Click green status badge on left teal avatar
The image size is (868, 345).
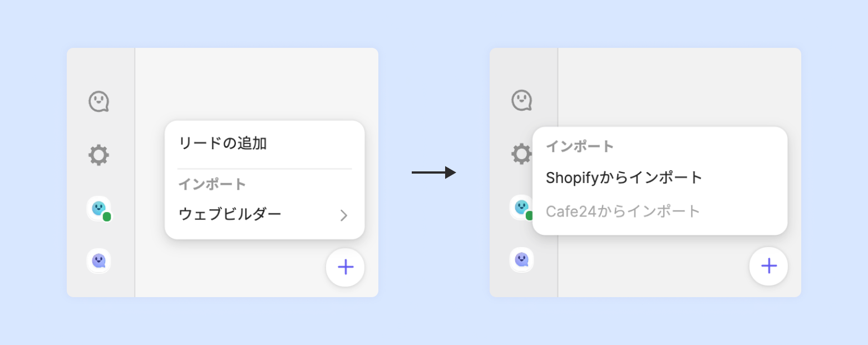click(x=107, y=217)
